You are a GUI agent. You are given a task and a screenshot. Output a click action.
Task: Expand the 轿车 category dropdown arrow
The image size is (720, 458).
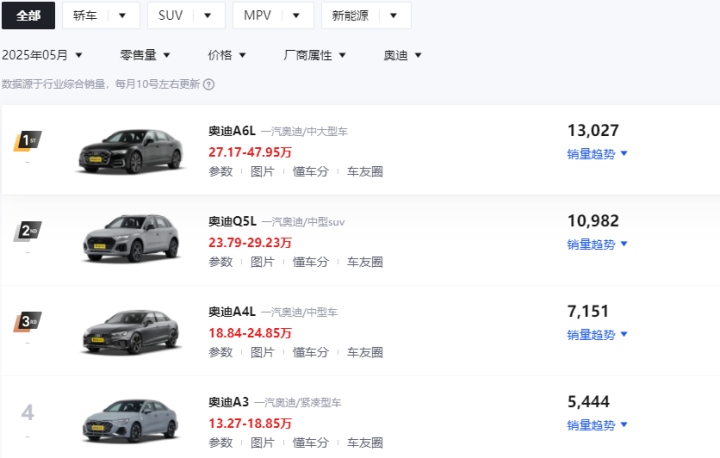(x=122, y=16)
